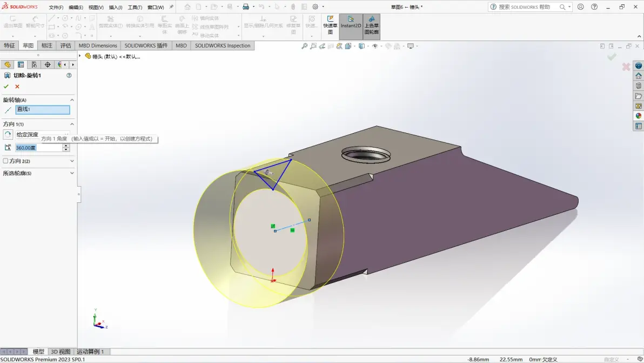Open the options gear in the top toolbar
The image size is (644, 363).
pyautogui.click(x=315, y=6)
